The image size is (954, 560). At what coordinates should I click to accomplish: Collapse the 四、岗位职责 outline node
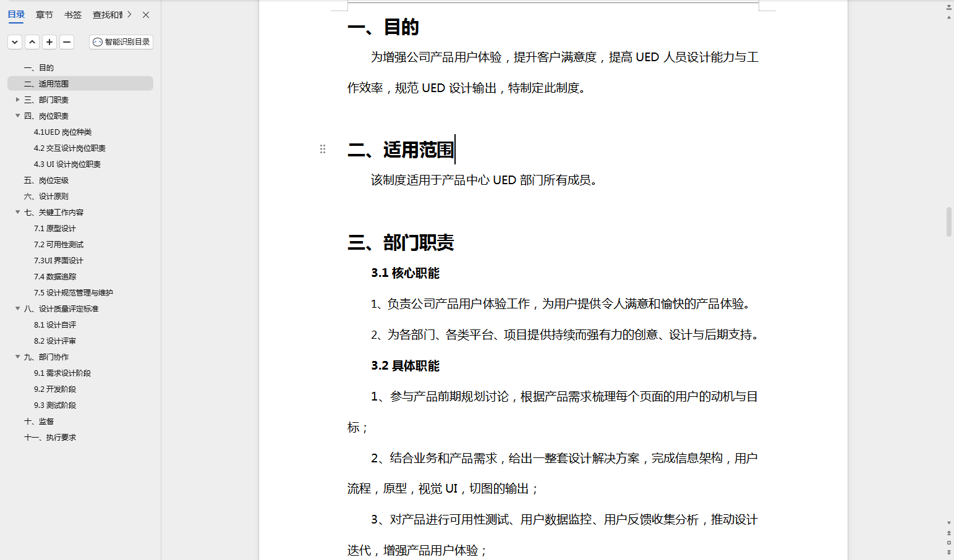click(18, 116)
